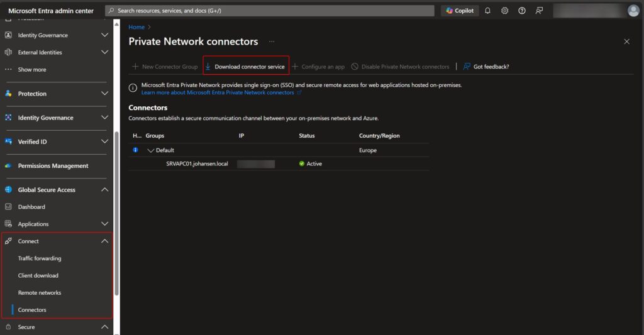
Task: Open External Identities icon
Action: pyautogui.click(x=8, y=52)
